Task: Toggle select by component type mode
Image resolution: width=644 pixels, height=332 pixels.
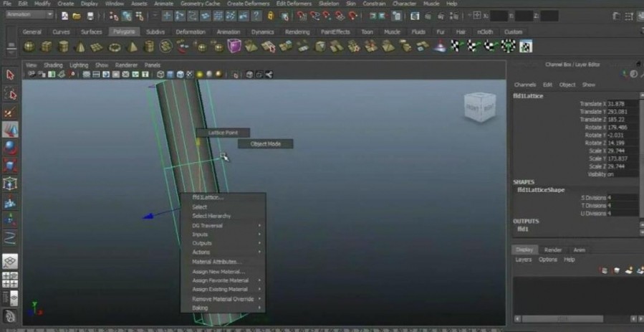Action: [140, 16]
